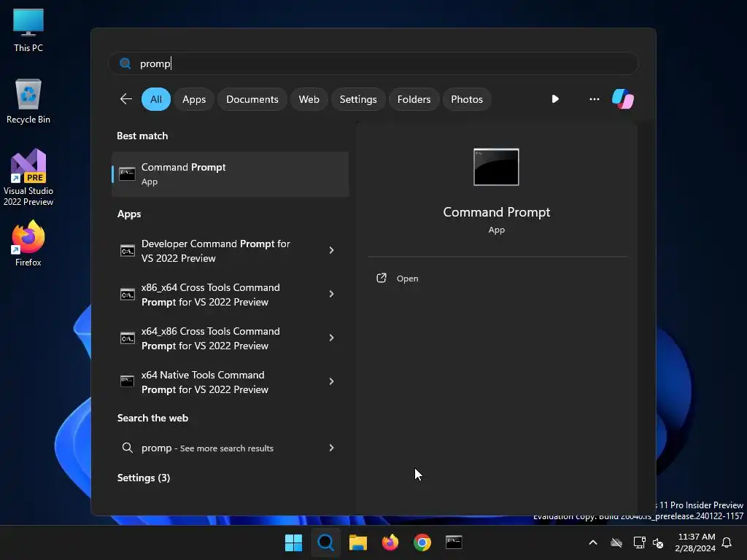
Task: Select 'x64_x86 Cross Tools Command Prompt' text
Action: 211,338
